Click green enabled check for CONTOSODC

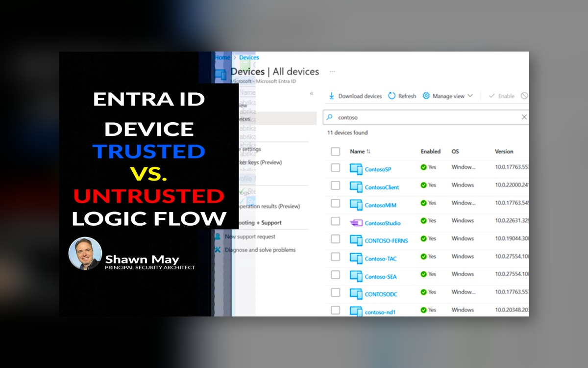pyautogui.click(x=423, y=292)
